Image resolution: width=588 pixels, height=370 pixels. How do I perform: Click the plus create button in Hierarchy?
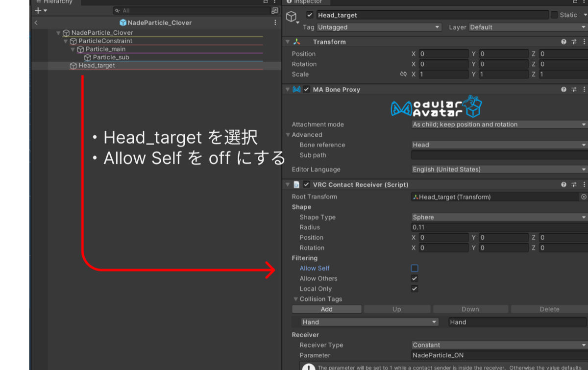[41, 10]
